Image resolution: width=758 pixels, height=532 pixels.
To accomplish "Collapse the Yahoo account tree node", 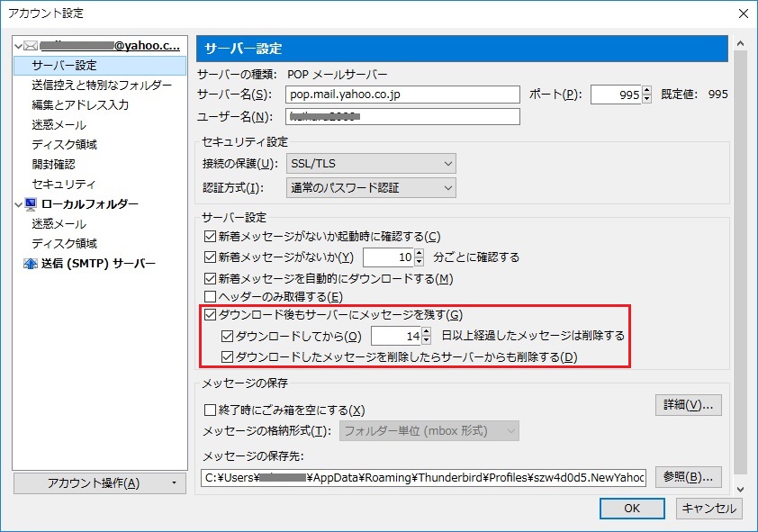I will pyautogui.click(x=19, y=45).
